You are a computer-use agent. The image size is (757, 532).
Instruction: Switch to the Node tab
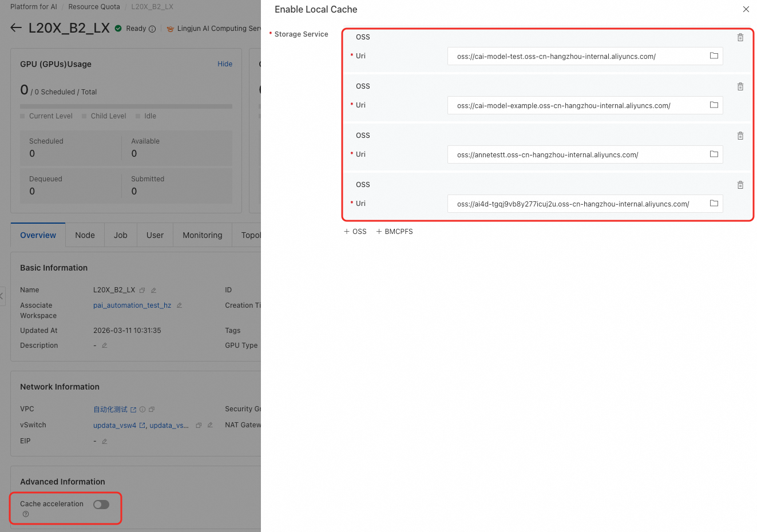(x=85, y=235)
